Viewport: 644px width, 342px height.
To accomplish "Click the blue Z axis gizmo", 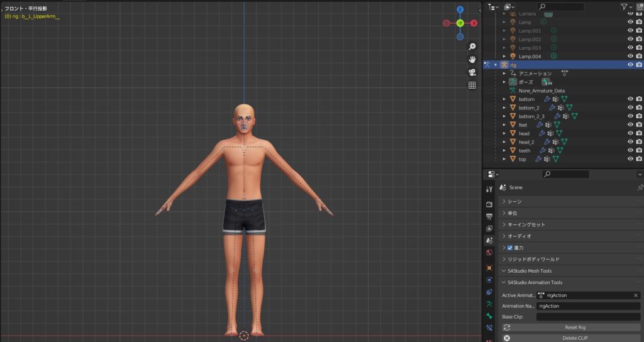I will (x=460, y=10).
